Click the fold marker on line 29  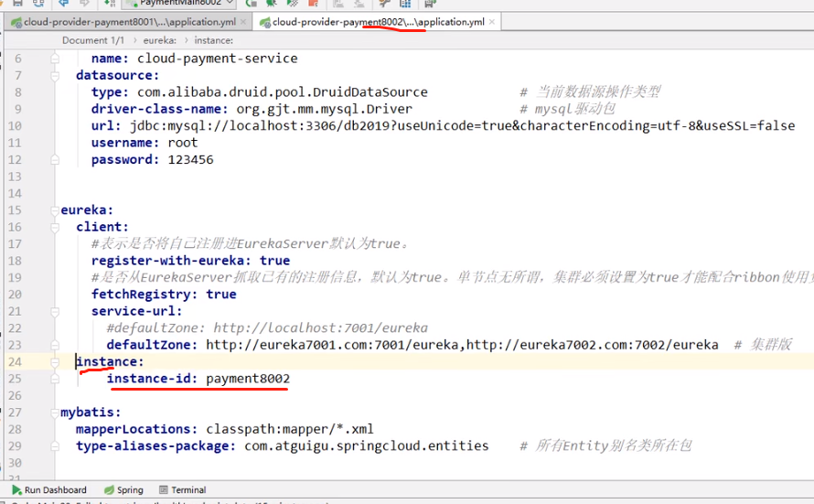[x=55, y=446]
